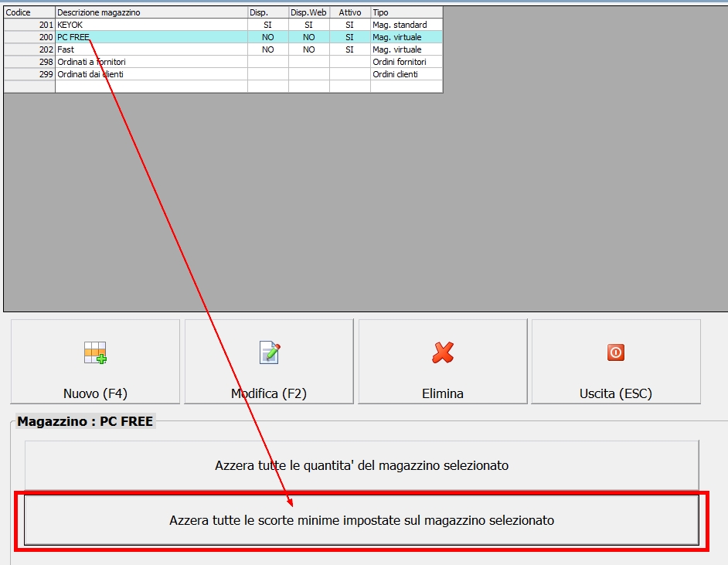Click the Codice column header
728x565 pixels.
tap(29, 12)
